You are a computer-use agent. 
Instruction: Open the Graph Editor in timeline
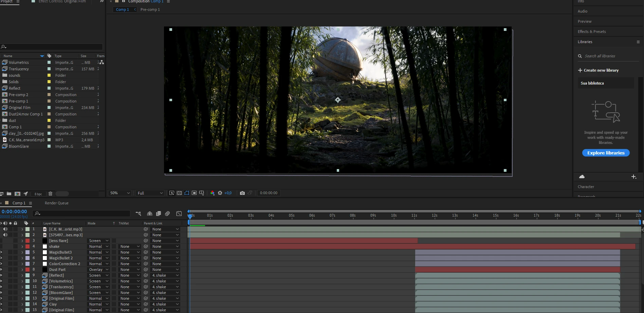(179, 214)
